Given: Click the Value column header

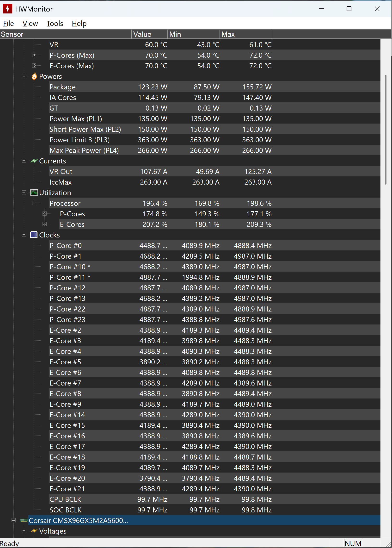Looking at the screenshot, I should 150,34.
